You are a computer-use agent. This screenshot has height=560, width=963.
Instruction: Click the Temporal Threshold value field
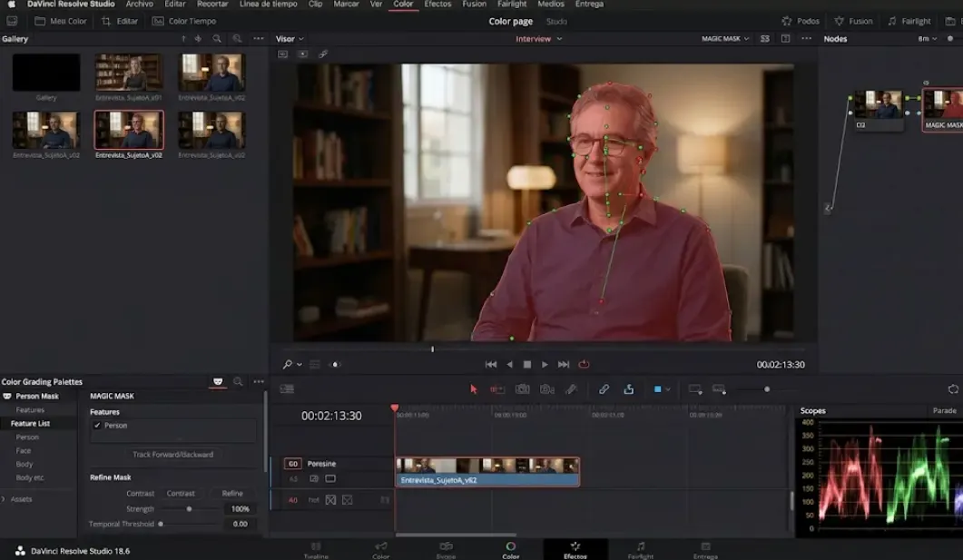coord(241,524)
